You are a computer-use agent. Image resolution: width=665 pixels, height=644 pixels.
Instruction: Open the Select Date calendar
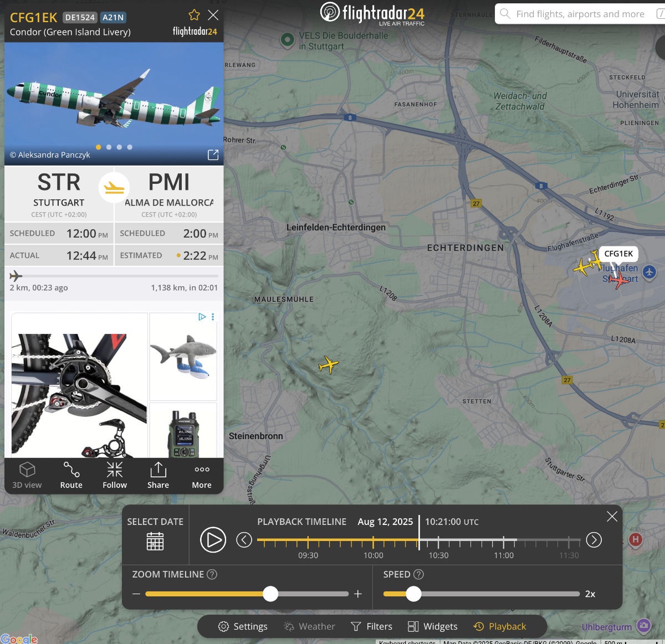(x=155, y=540)
